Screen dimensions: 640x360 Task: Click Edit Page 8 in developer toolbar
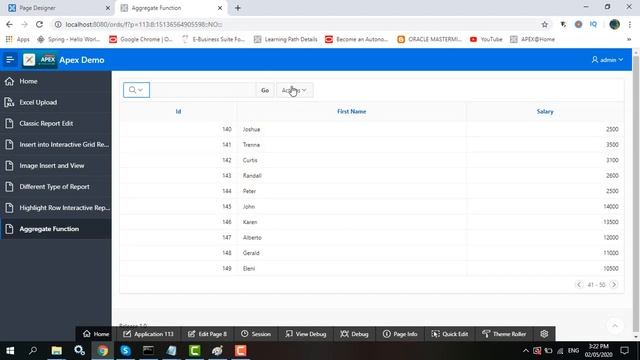click(x=207, y=334)
